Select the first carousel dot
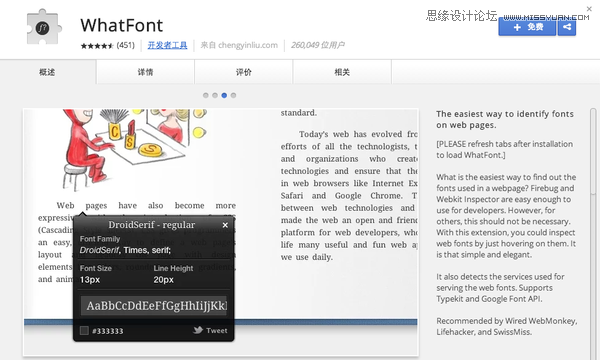 pos(206,95)
